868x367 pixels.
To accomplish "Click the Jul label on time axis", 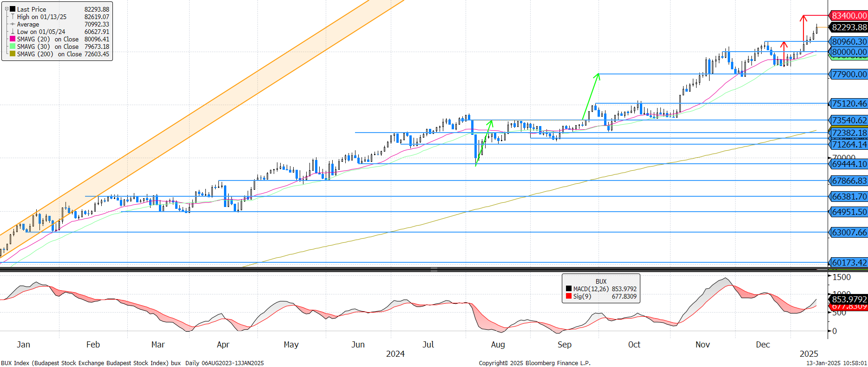I will click(x=428, y=345).
